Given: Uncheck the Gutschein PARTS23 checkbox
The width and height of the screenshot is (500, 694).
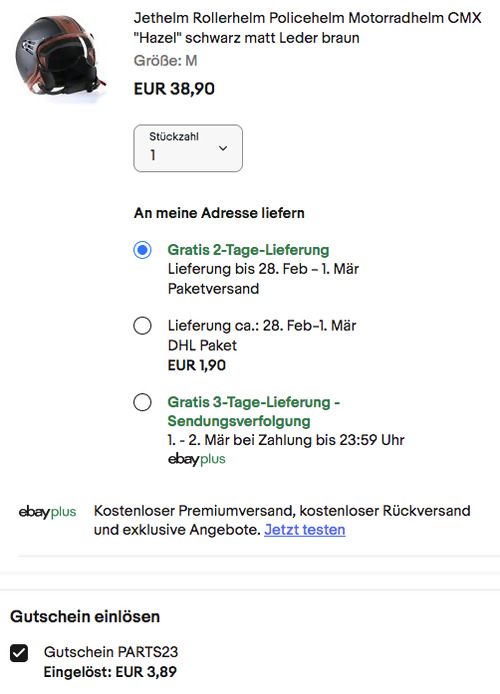Looking at the screenshot, I should (x=19, y=653).
